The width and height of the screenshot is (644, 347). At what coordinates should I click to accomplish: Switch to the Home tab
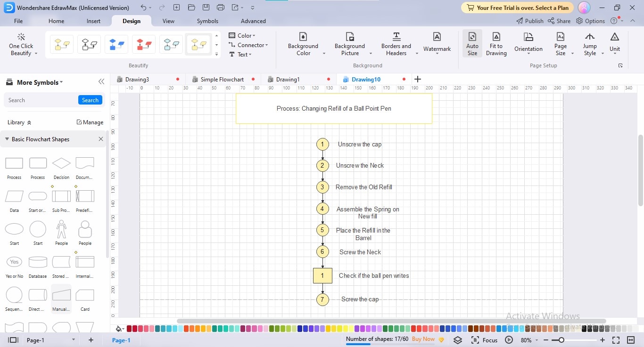click(56, 21)
